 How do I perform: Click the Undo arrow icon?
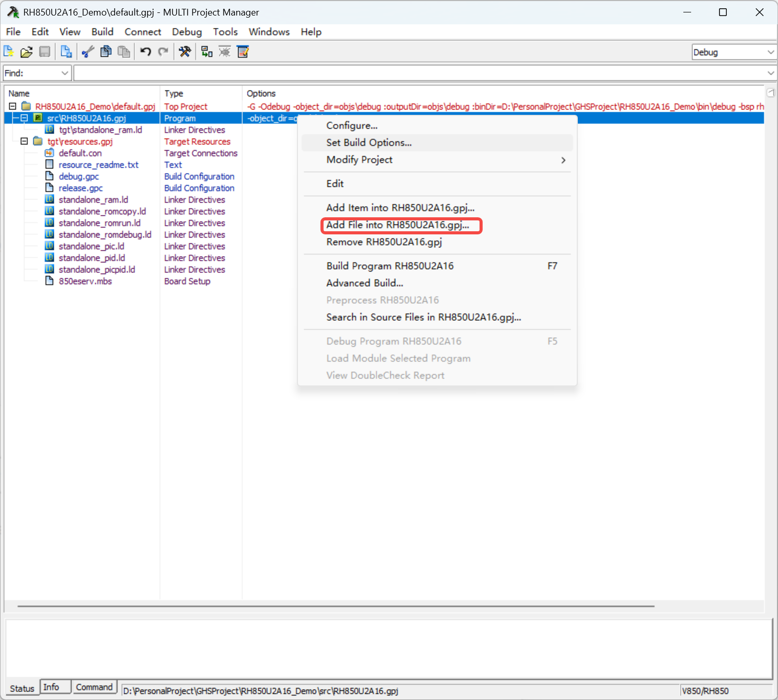(x=145, y=52)
